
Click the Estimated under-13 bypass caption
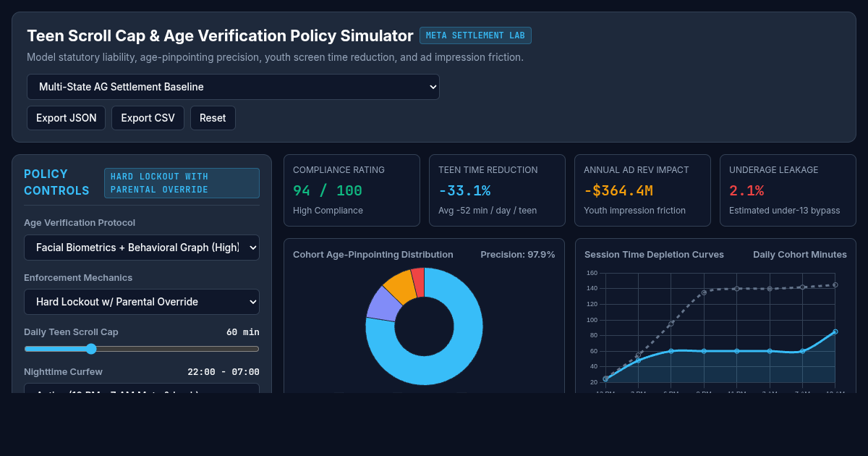(785, 211)
